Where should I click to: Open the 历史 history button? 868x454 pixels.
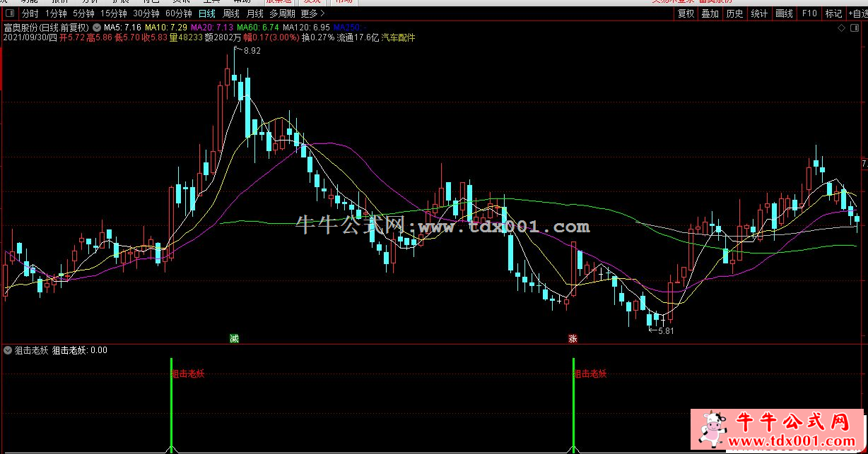[x=734, y=13]
